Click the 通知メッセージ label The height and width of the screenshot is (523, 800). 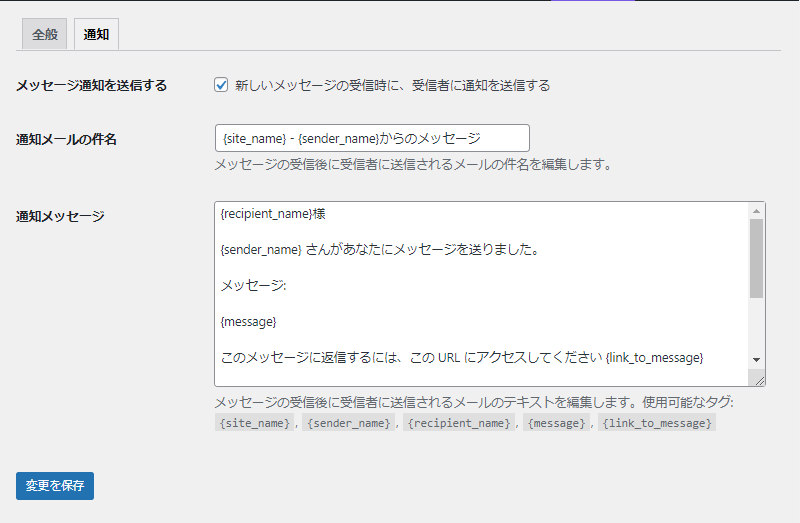point(60,216)
